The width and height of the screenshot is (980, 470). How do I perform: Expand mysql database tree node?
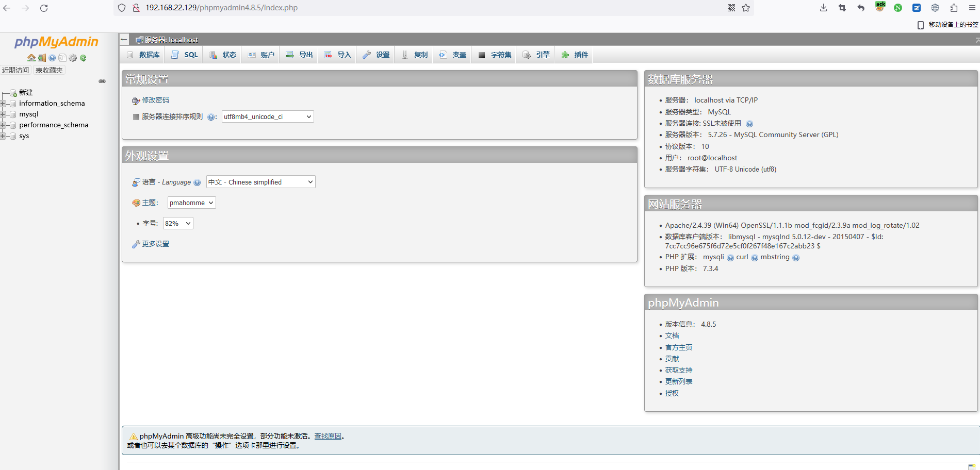[x=3, y=114]
